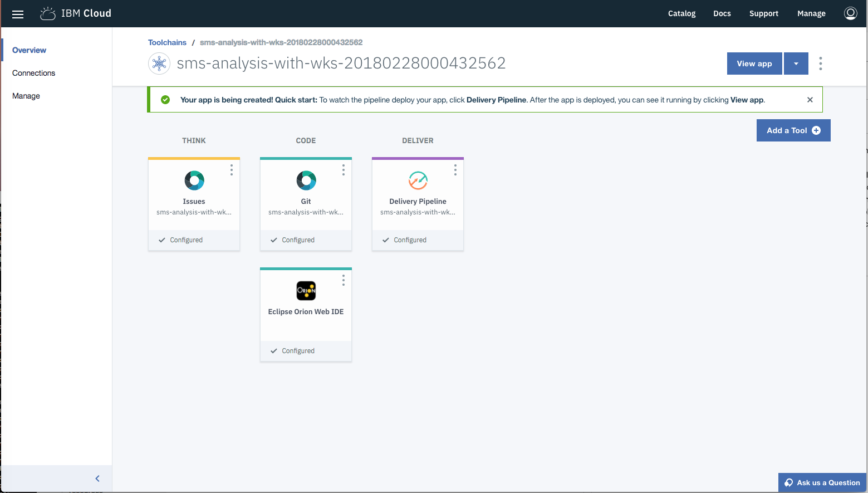Click the Git tool icon
This screenshot has height=493, width=868.
point(306,180)
